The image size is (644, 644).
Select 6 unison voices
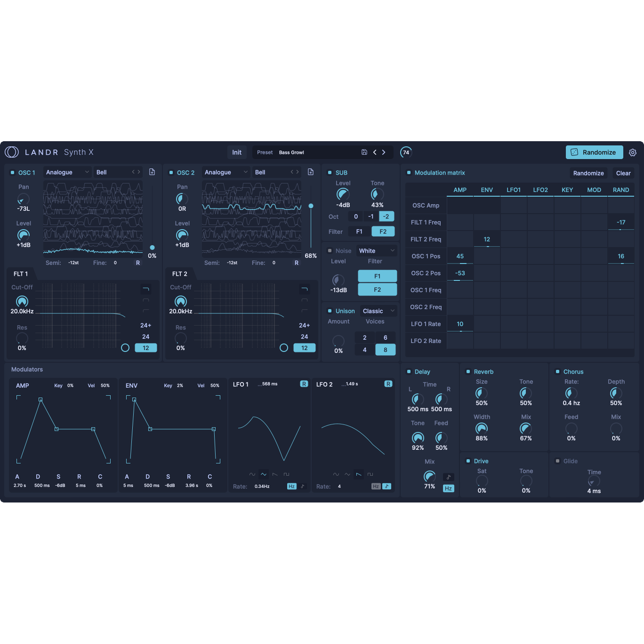pos(385,337)
